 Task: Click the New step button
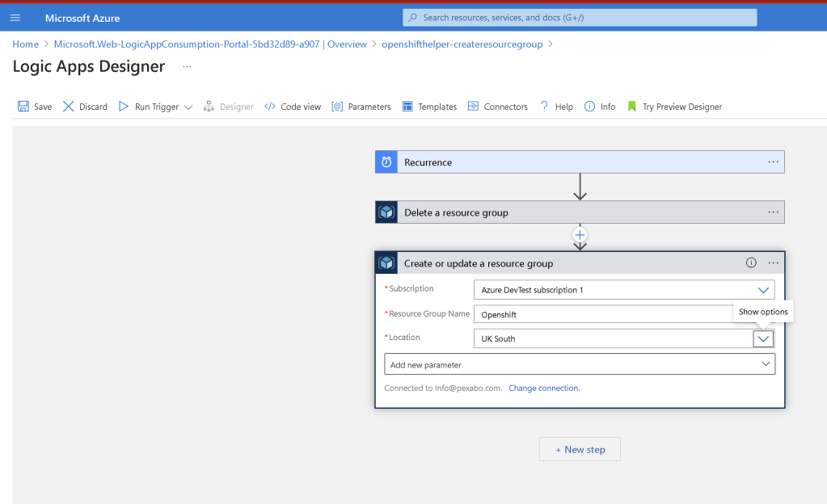580,449
